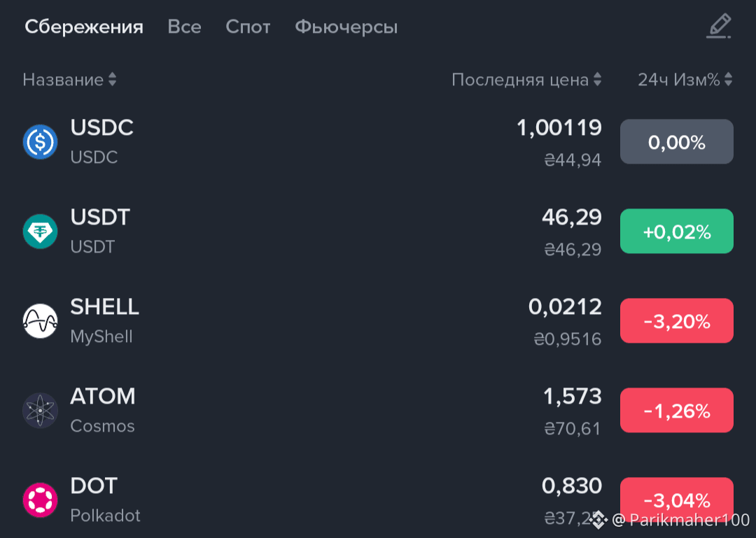This screenshot has height=538, width=756.
Task: Tap the edit pencil icon
Action: click(719, 26)
